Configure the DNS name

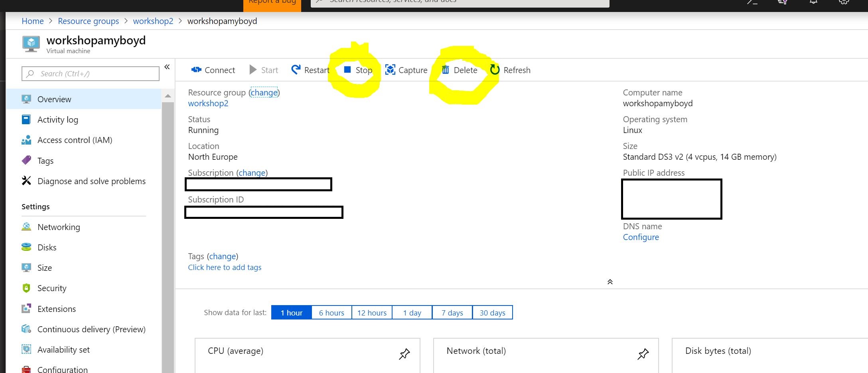tap(641, 237)
